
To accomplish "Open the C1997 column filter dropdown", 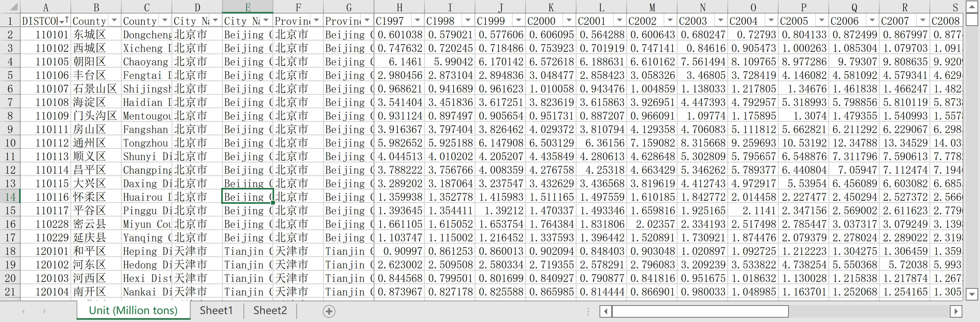I will pos(418,20).
